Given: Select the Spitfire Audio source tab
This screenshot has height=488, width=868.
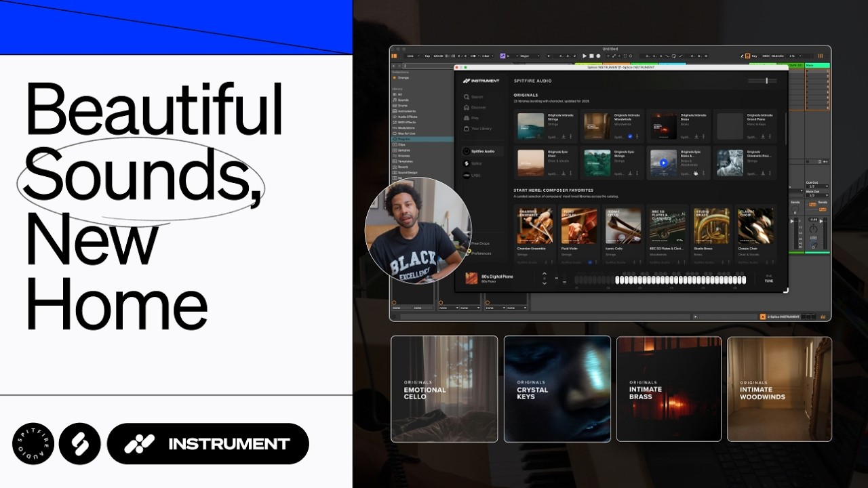Looking at the screenshot, I should (483, 151).
